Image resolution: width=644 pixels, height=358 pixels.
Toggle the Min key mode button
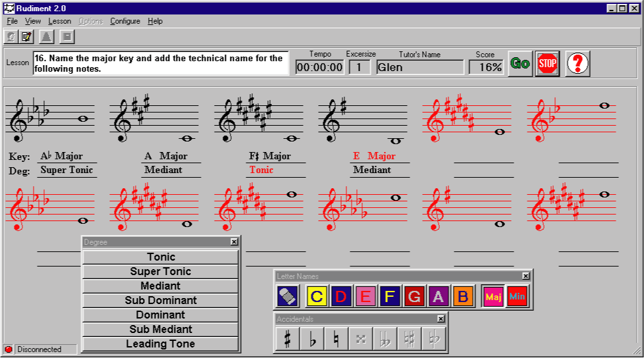pyautogui.click(x=517, y=296)
